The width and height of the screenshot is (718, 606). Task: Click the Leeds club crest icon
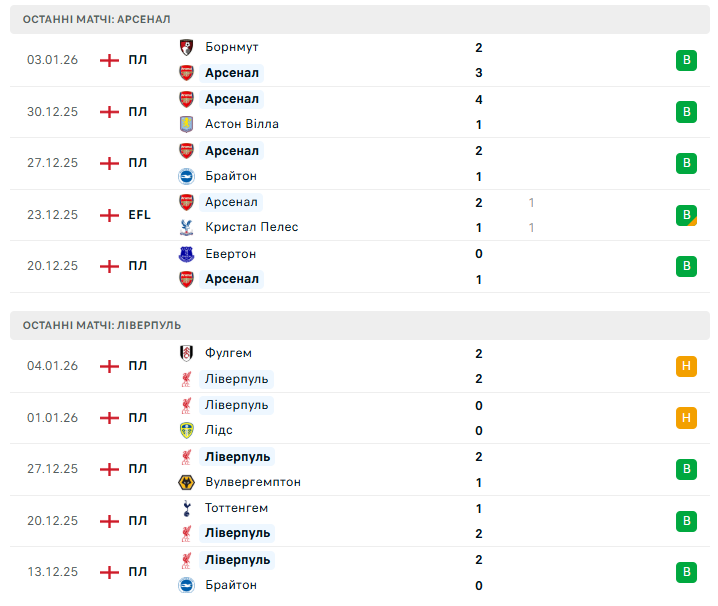(186, 430)
